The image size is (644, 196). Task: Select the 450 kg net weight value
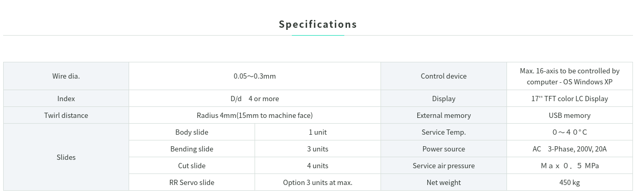click(569, 182)
